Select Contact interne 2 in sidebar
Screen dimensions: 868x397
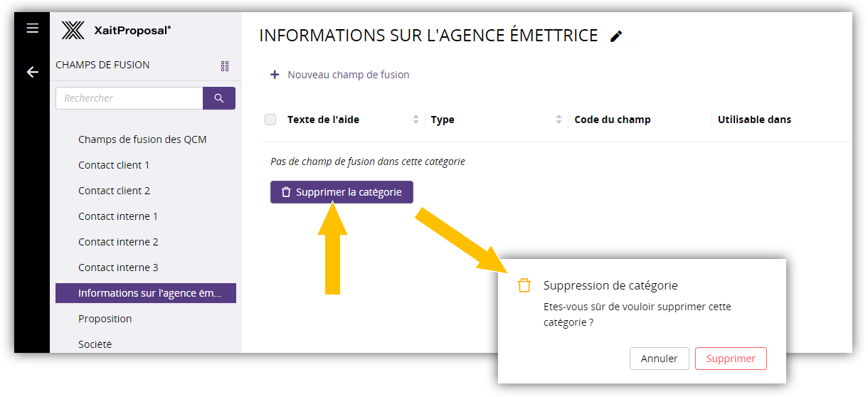pos(118,242)
